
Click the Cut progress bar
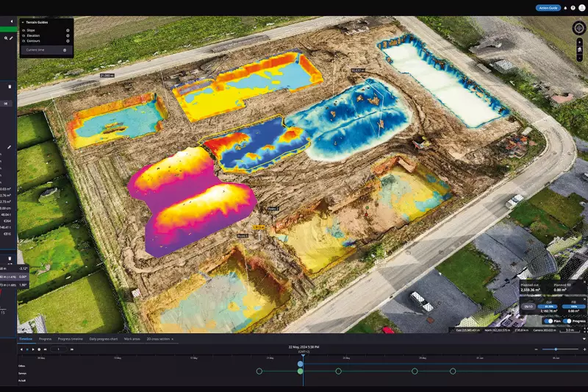549,307
